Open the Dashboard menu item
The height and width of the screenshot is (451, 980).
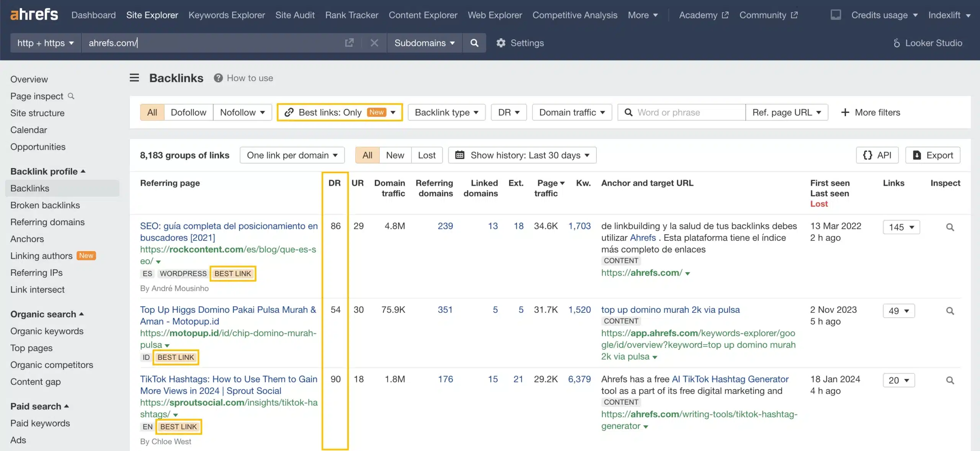pyautogui.click(x=93, y=15)
